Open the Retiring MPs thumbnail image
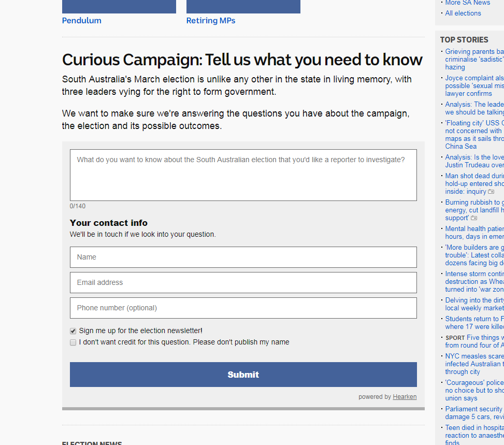504x445 pixels. tap(243, 7)
